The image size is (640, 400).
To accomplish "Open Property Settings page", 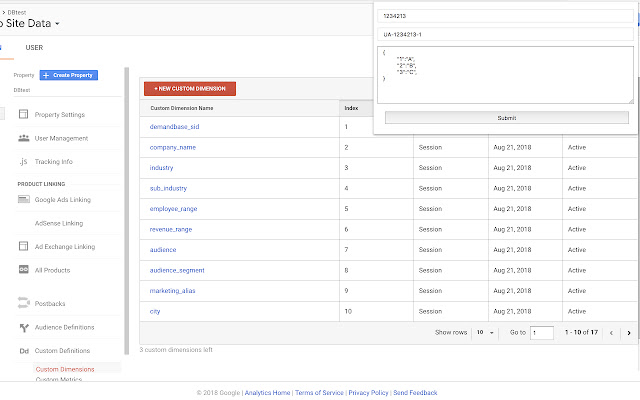I will (60, 115).
